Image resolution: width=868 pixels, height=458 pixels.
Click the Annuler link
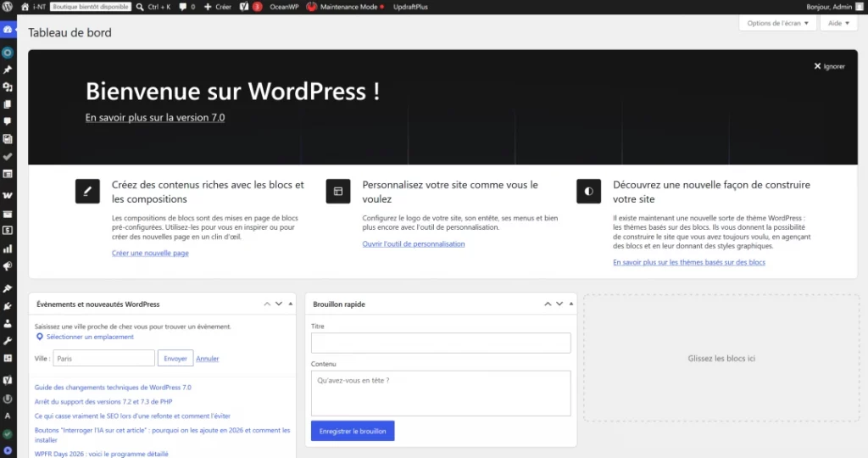[x=208, y=359]
